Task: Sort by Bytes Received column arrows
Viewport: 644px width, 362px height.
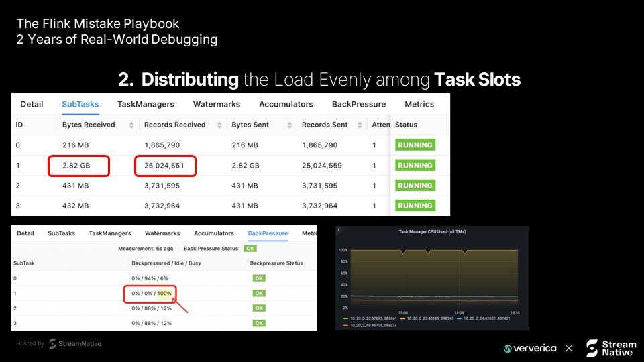Action: tap(131, 125)
